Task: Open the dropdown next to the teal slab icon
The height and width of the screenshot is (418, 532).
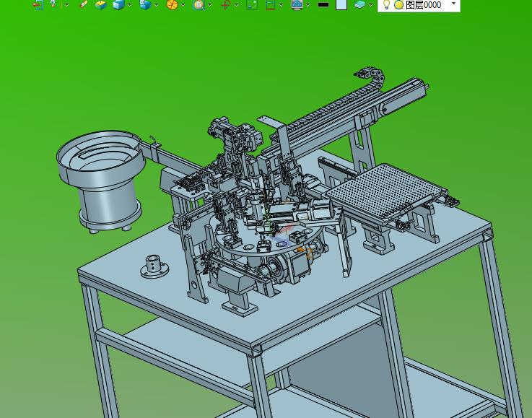Action: (370, 5)
